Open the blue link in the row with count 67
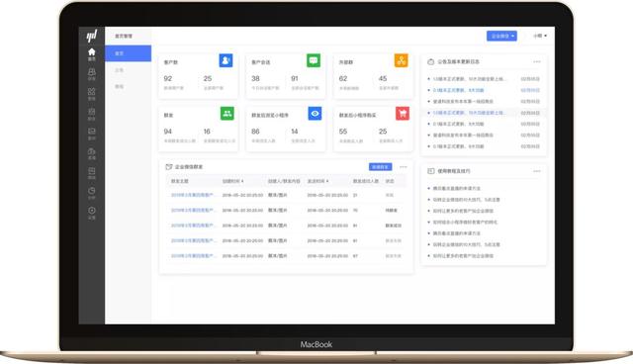 tap(193, 256)
